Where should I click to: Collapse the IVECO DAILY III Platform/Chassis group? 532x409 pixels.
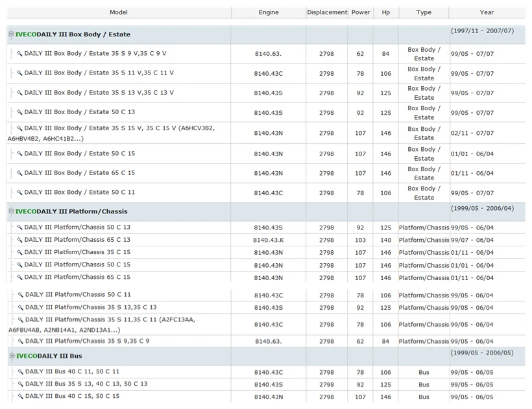(x=11, y=211)
